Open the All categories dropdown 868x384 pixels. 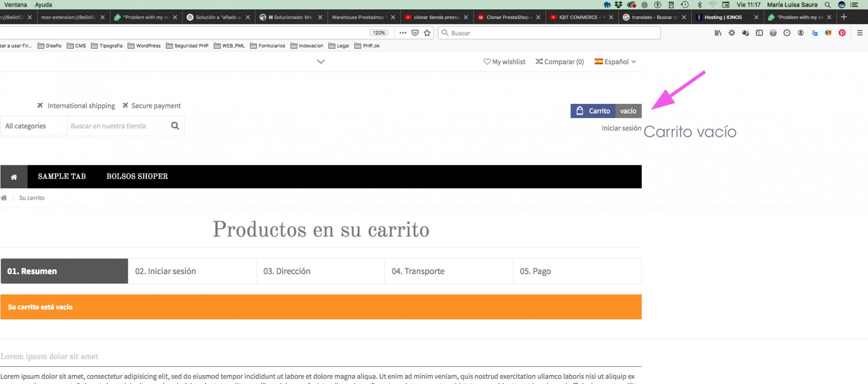point(34,126)
